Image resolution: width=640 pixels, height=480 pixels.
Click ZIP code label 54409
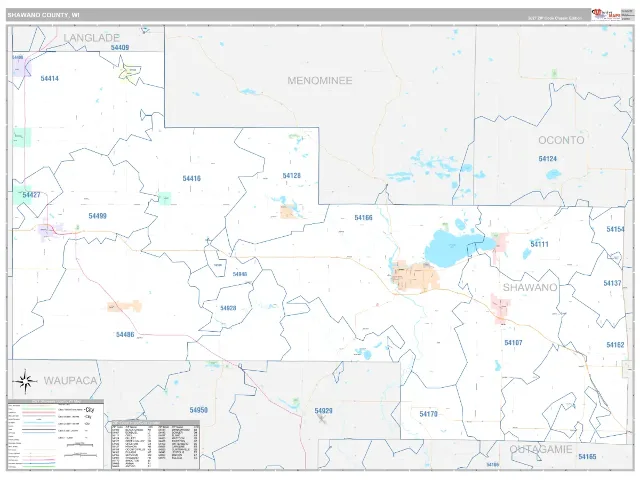(120, 47)
